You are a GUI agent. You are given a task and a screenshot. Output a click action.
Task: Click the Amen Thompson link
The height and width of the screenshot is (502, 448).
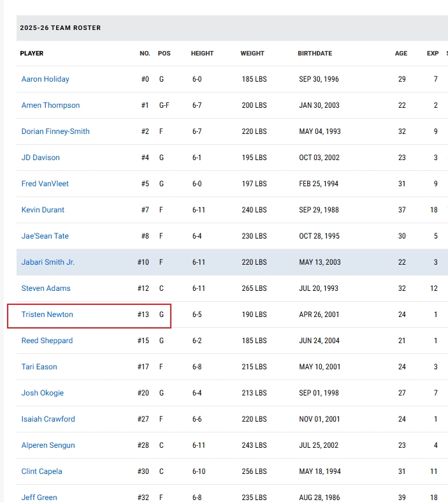pos(50,105)
